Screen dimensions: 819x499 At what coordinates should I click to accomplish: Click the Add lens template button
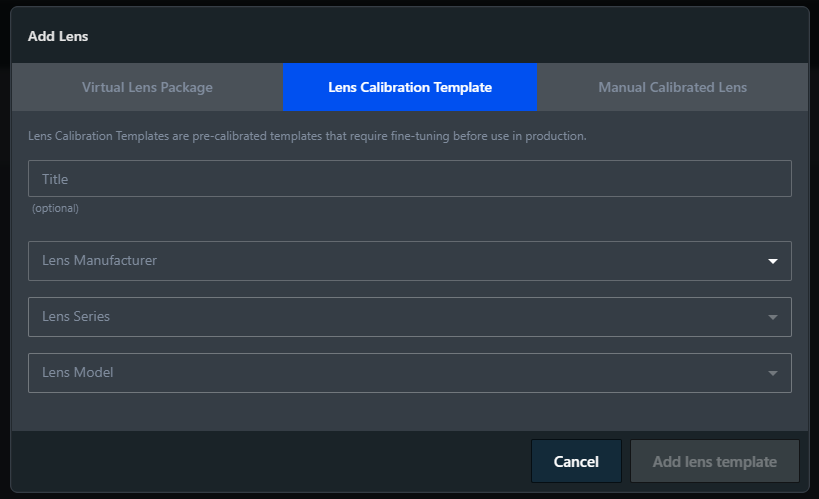point(714,461)
